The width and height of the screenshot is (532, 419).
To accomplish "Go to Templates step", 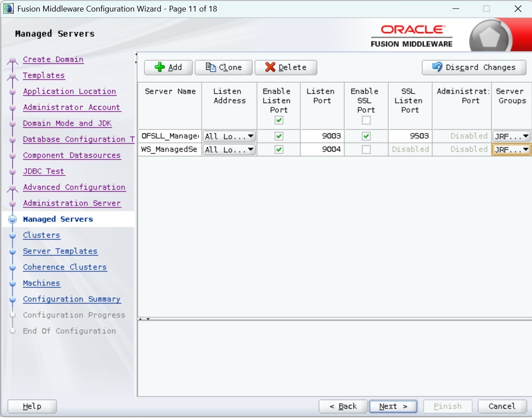I will coord(44,75).
